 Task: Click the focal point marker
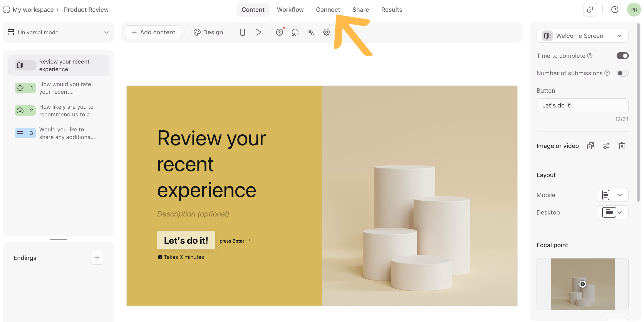(x=582, y=284)
